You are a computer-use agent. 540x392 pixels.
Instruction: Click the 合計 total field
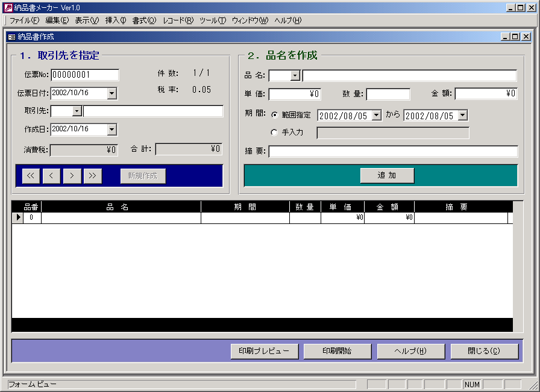(x=189, y=149)
